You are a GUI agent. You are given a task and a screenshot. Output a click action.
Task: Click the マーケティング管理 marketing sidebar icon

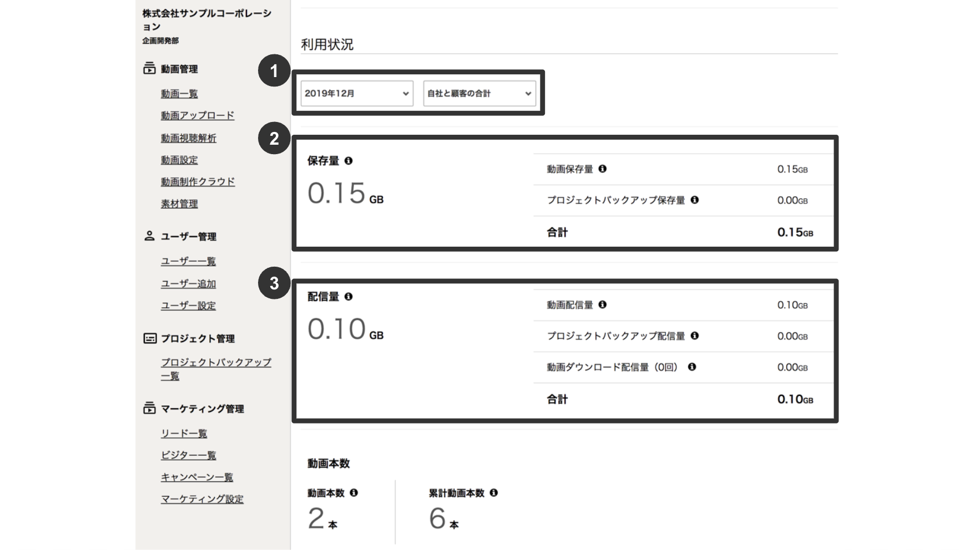[149, 409]
